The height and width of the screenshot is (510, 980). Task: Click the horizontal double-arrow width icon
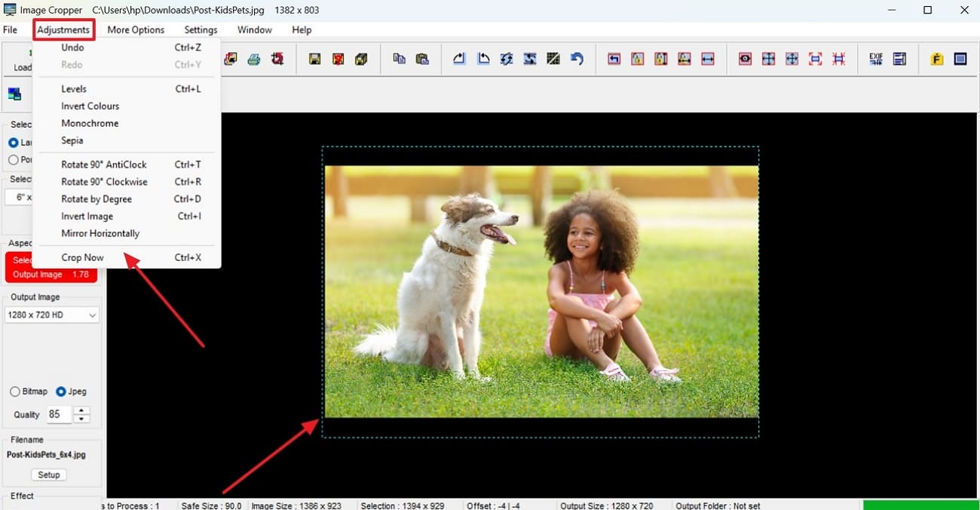707,59
